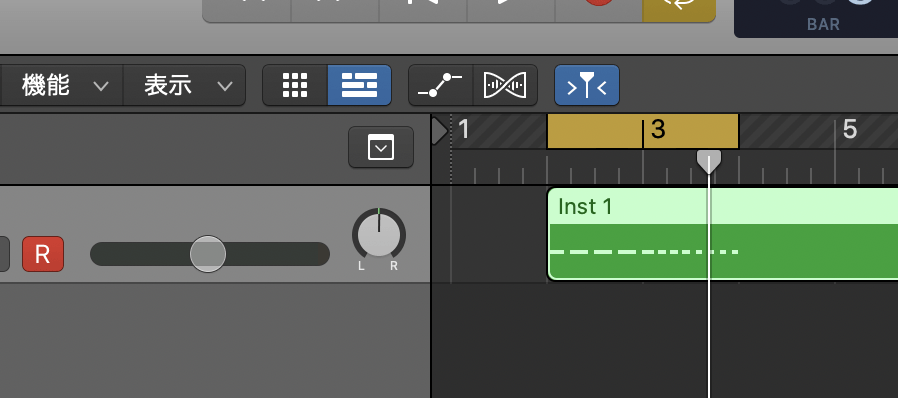
Task: Toggle the Show Automation button
Action: click(440, 85)
